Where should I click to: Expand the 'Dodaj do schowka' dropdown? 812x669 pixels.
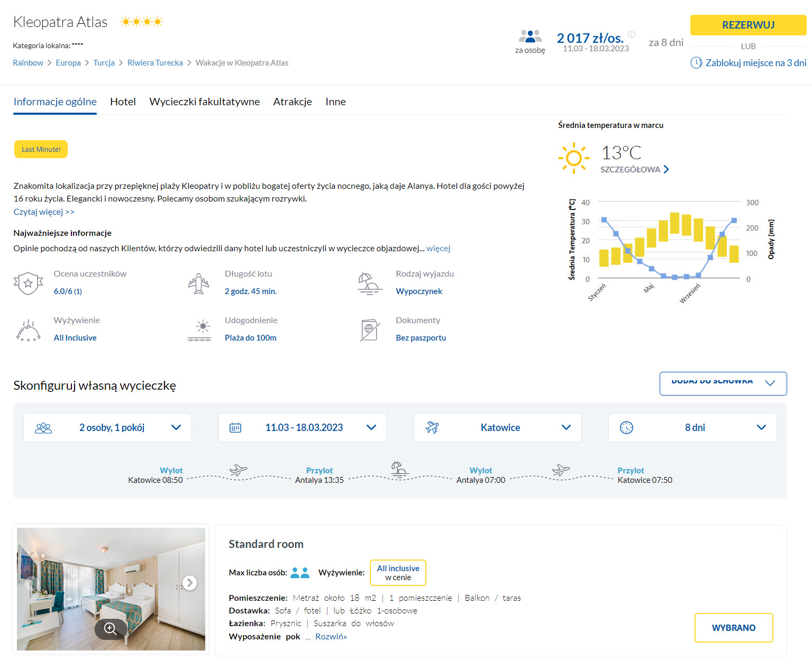click(x=723, y=383)
